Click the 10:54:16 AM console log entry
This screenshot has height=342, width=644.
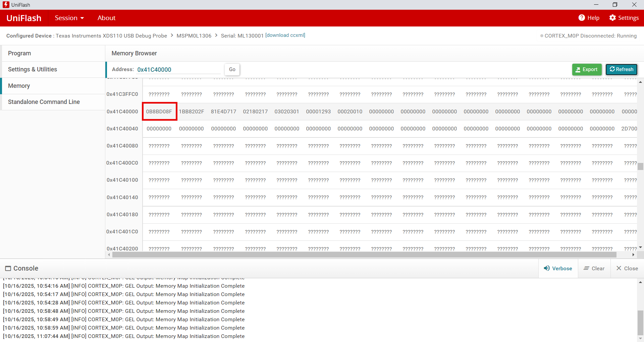tap(124, 286)
